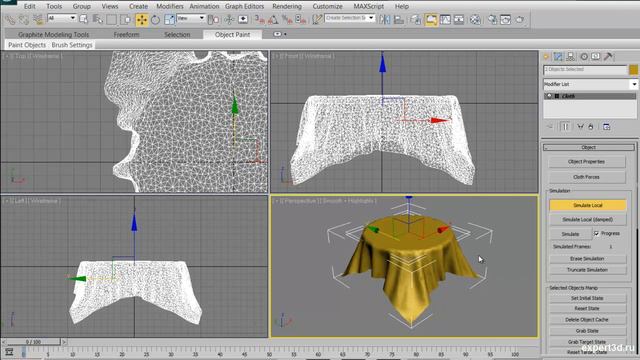Open the Rendering menu
Screen dimensions: 640x360
[287, 7]
